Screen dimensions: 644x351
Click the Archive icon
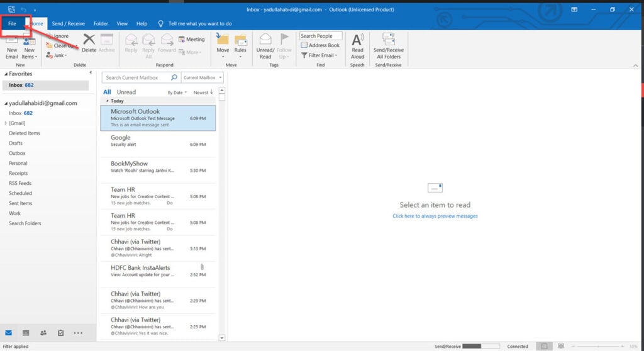click(x=107, y=43)
